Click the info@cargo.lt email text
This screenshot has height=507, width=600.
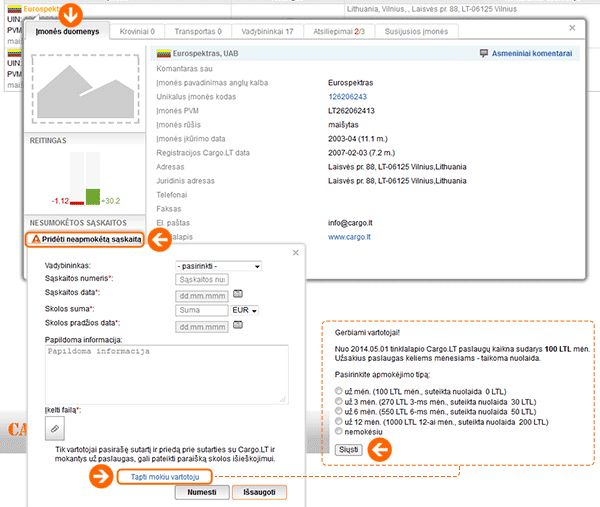(350, 223)
